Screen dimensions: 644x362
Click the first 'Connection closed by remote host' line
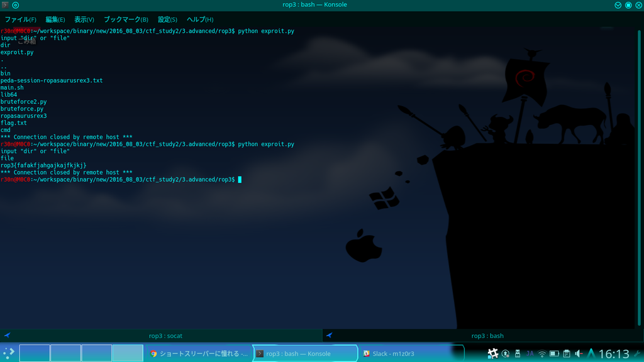click(67, 137)
